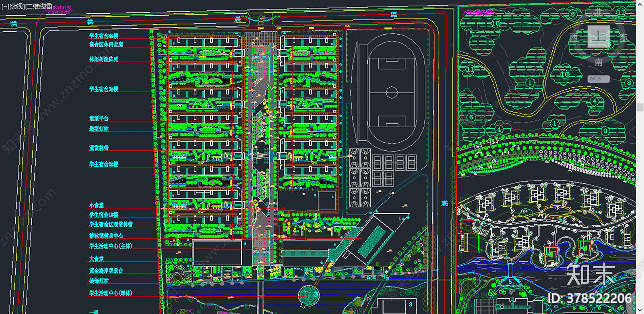Select the 学生宿舍3#楼 annotation label
The width and height of the screenshot is (644, 314).
104,89
